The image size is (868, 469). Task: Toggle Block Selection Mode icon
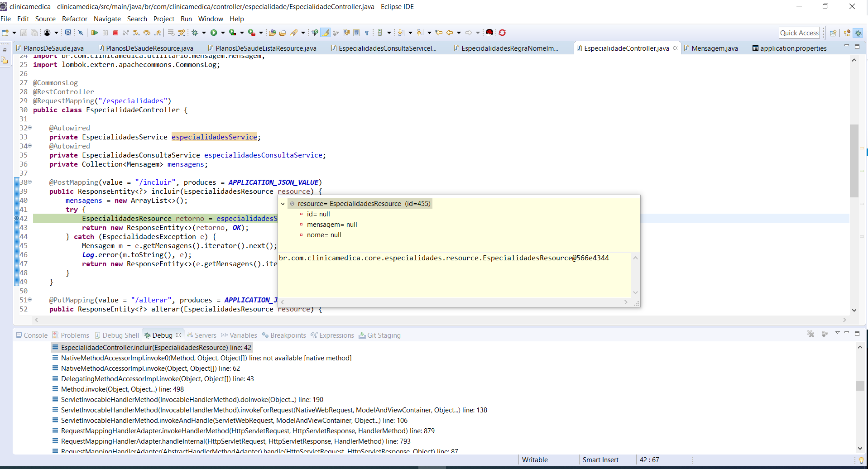[x=356, y=33]
